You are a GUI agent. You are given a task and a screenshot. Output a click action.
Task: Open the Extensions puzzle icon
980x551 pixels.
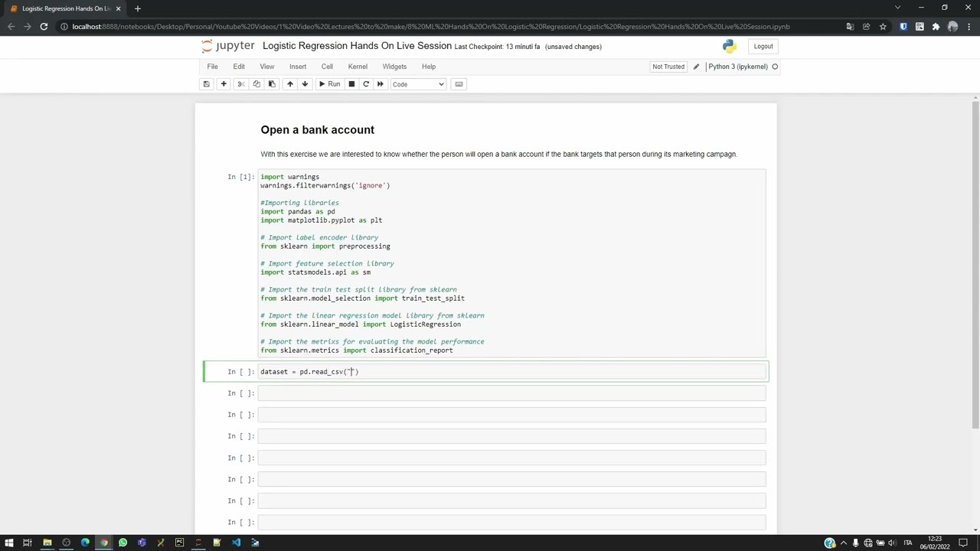(936, 27)
